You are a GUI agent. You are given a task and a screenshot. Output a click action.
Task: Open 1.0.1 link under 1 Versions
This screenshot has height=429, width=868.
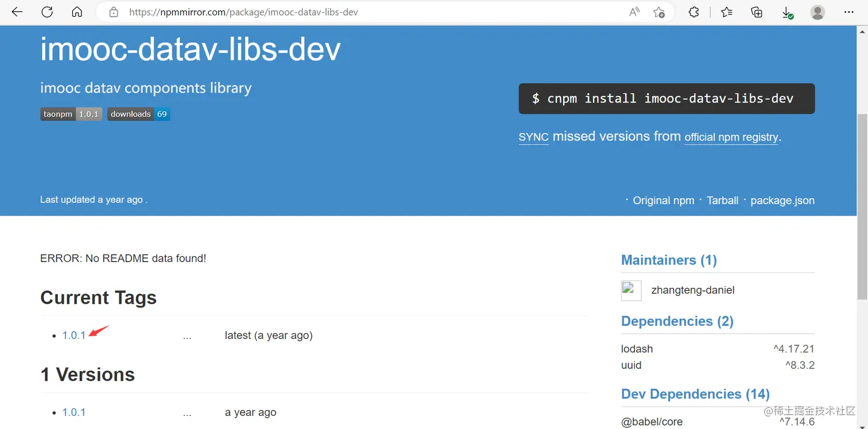74,412
